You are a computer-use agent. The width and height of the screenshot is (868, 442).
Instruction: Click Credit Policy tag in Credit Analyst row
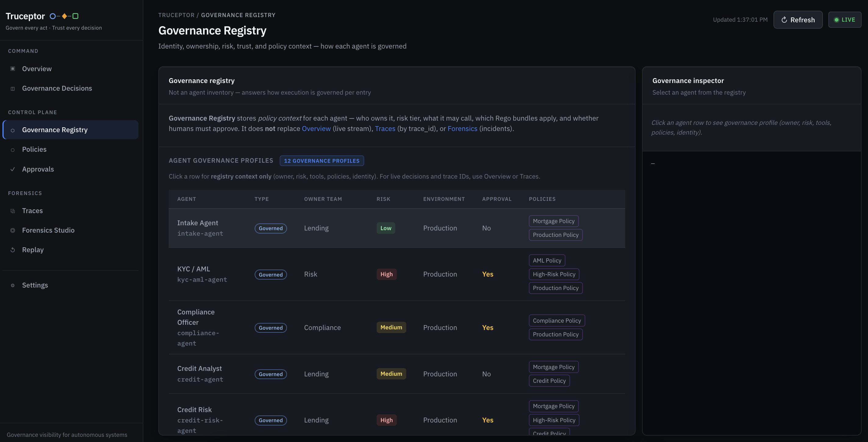tap(549, 381)
